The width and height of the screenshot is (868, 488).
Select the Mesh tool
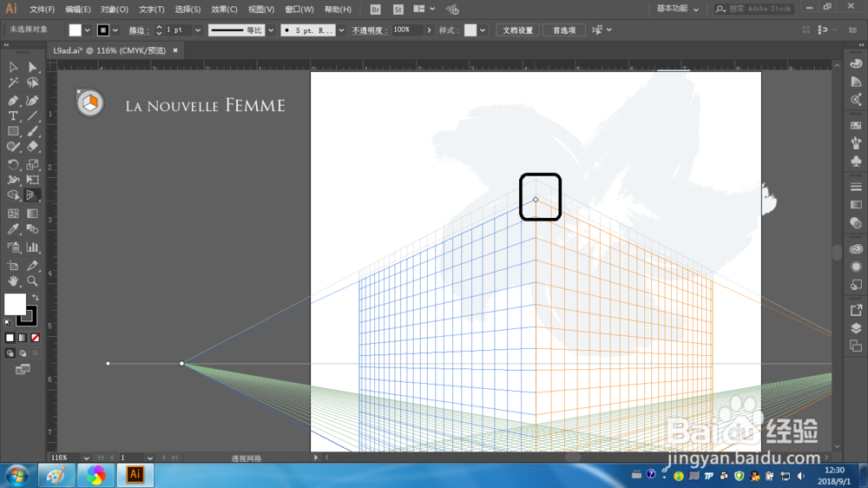(13, 214)
